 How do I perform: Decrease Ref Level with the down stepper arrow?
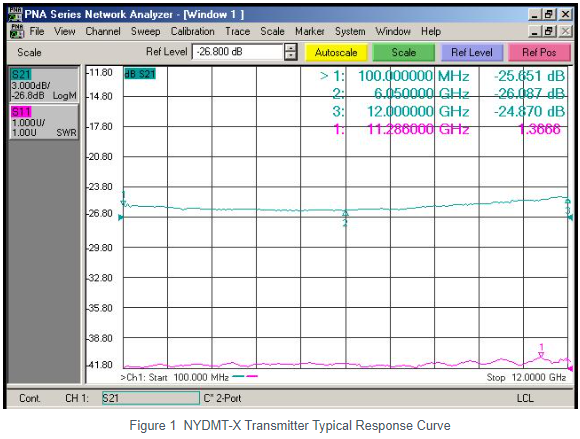click(x=291, y=56)
